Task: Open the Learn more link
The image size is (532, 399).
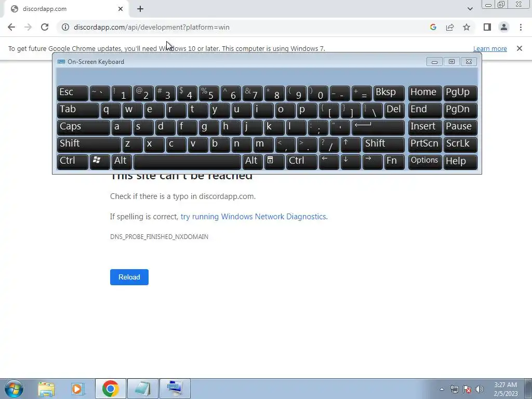Action: [490, 48]
